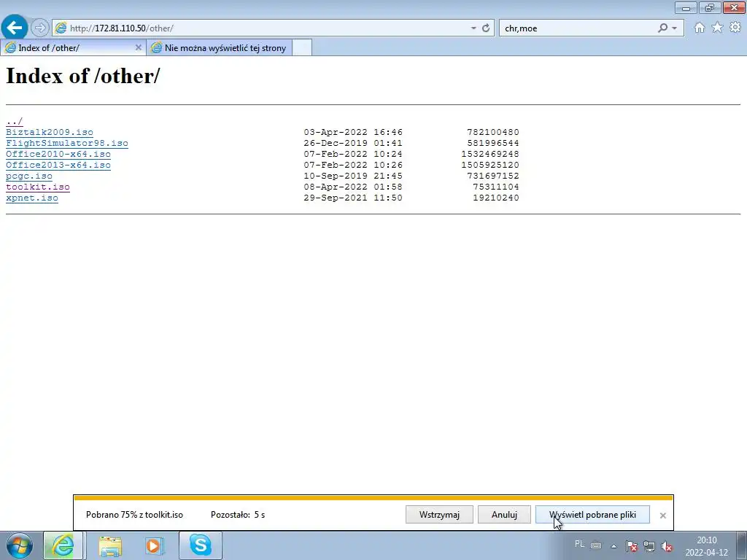Open pcgc.iso link
Screen dimensions: 747x560
point(29,176)
